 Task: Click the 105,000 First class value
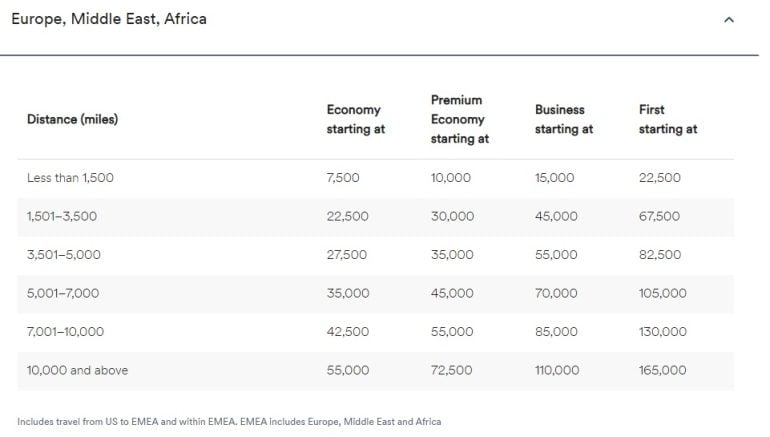click(x=662, y=294)
